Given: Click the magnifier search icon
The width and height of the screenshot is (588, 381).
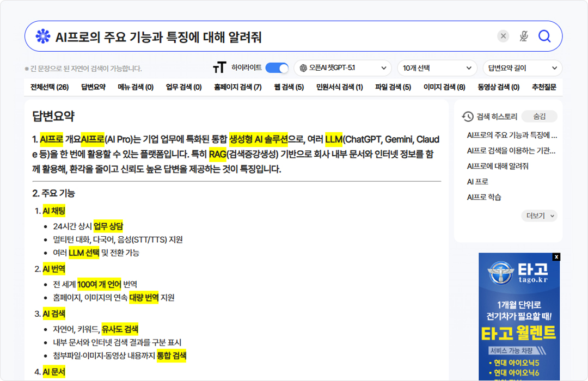Looking at the screenshot, I should [544, 36].
